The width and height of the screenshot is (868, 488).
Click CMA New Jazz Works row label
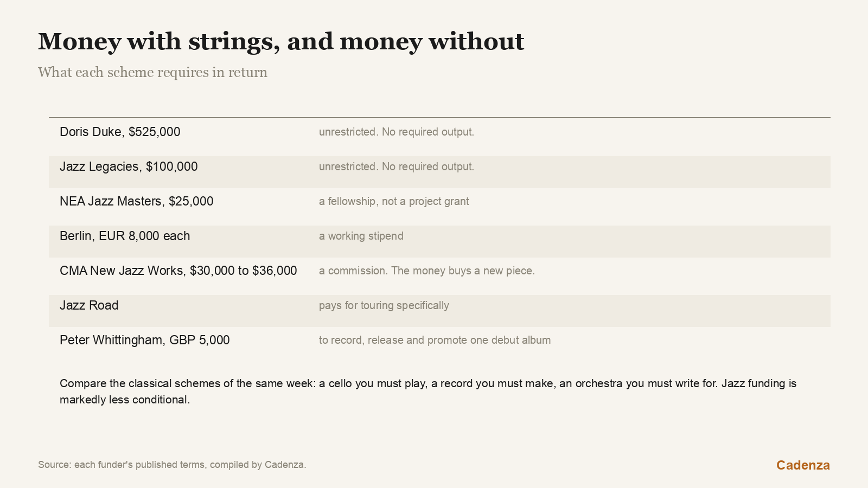click(178, 271)
